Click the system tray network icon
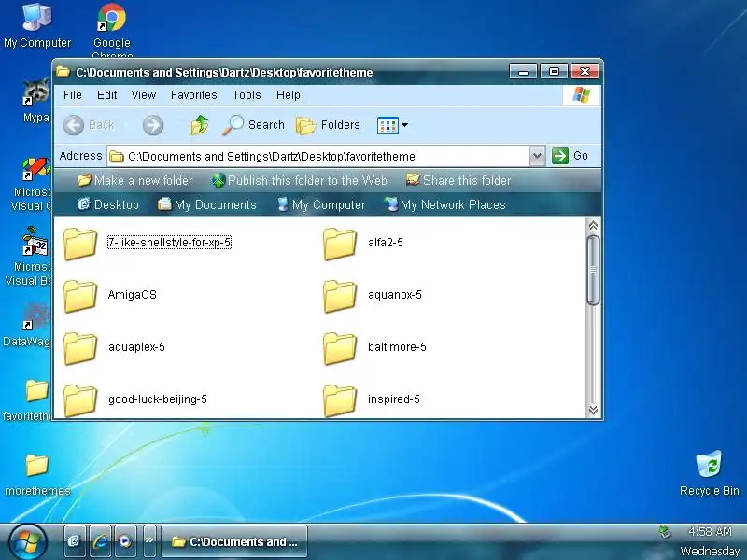This screenshot has width=747, height=560. point(665,532)
